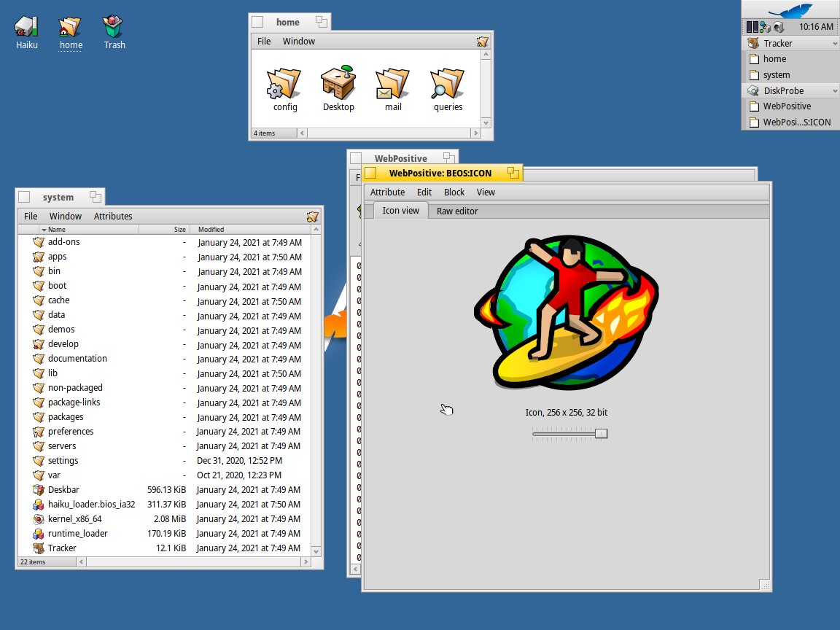Switch to the Raw editor tab
Screen dimensions: 840x630
point(457,211)
